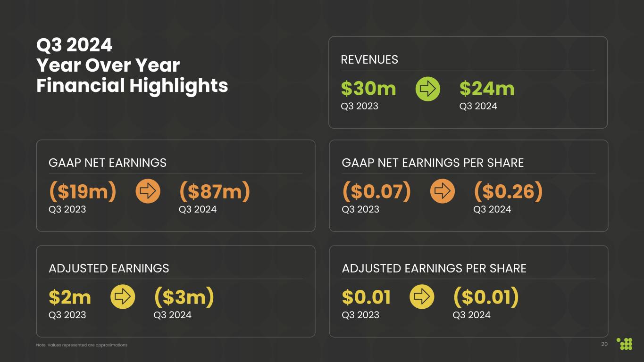Viewport: 644px width, 362px height.
Task: Click the green arrow icon in Revenues
Action: pyautogui.click(x=427, y=89)
